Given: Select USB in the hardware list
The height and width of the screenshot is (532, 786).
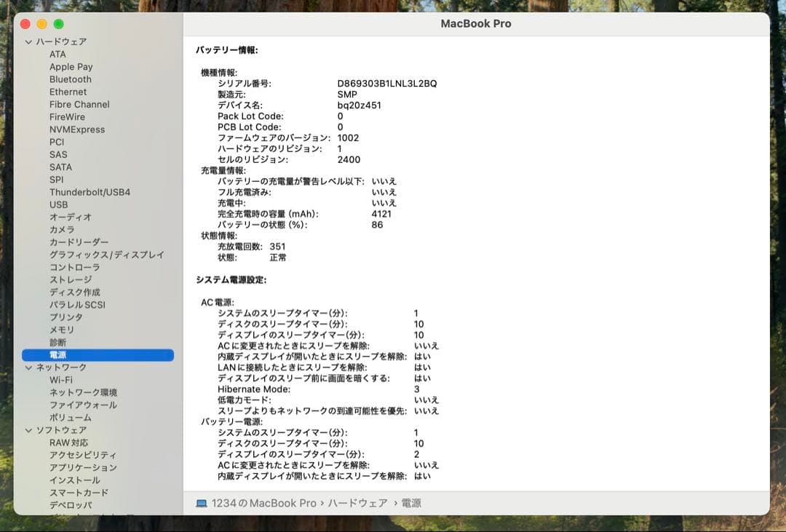Looking at the screenshot, I should pyautogui.click(x=59, y=205).
